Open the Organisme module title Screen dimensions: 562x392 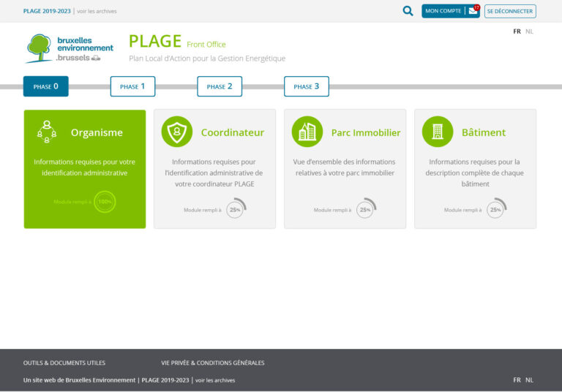pos(97,132)
